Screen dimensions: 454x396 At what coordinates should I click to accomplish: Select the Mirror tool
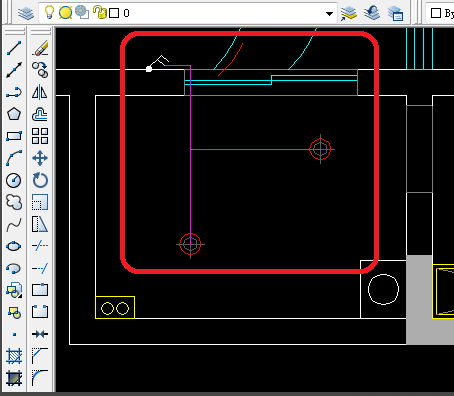click(40, 92)
